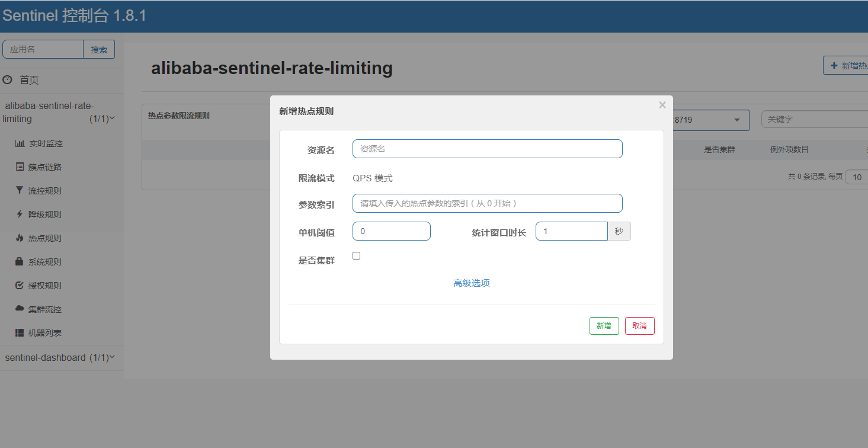Viewport: 868px width, 448px height.
Task: Click the 搜索 button
Action: [x=99, y=49]
